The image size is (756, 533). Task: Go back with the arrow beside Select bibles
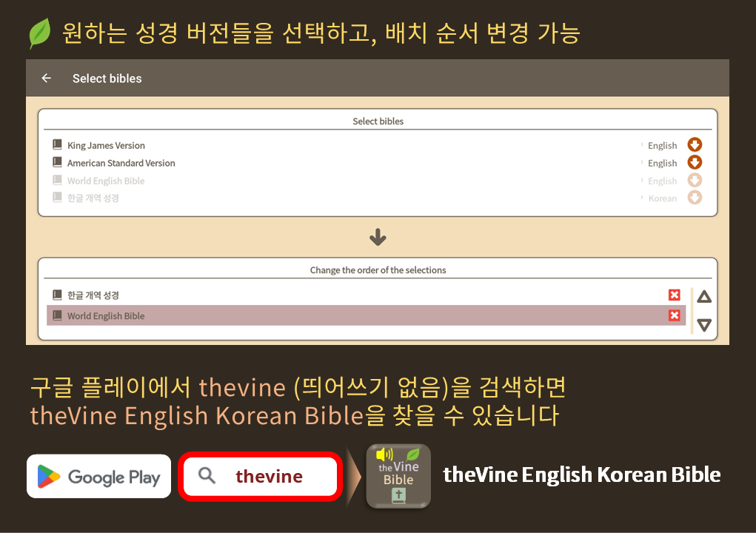(x=47, y=78)
